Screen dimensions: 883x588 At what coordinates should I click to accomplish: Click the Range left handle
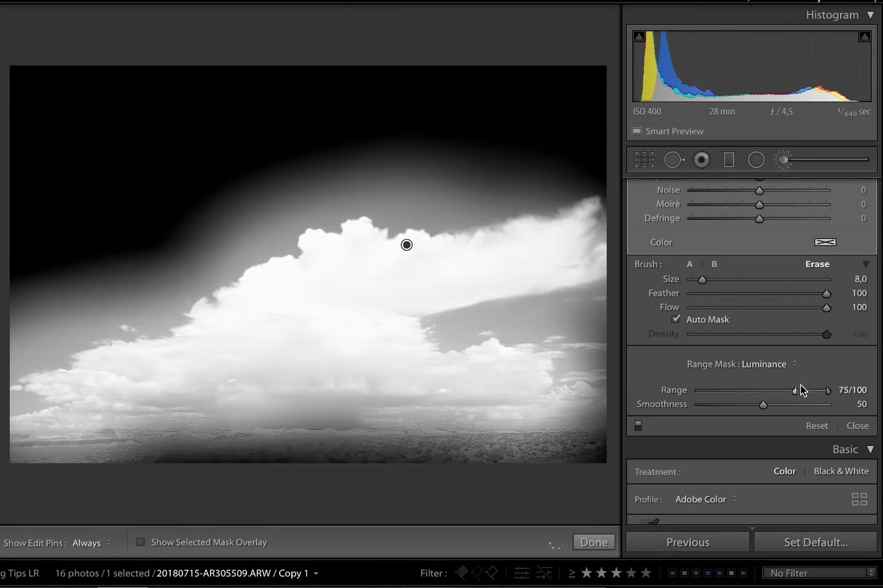point(795,391)
